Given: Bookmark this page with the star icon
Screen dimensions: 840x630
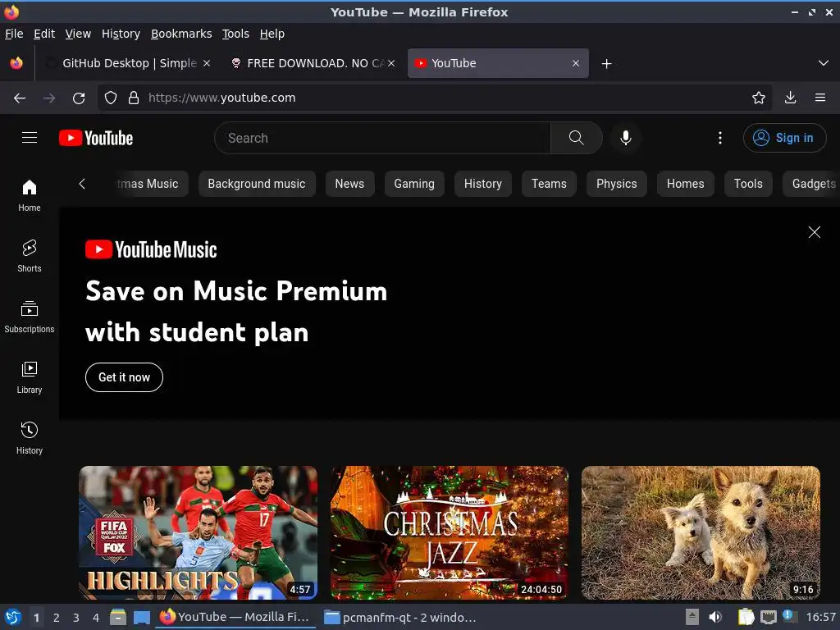Looking at the screenshot, I should 758,98.
